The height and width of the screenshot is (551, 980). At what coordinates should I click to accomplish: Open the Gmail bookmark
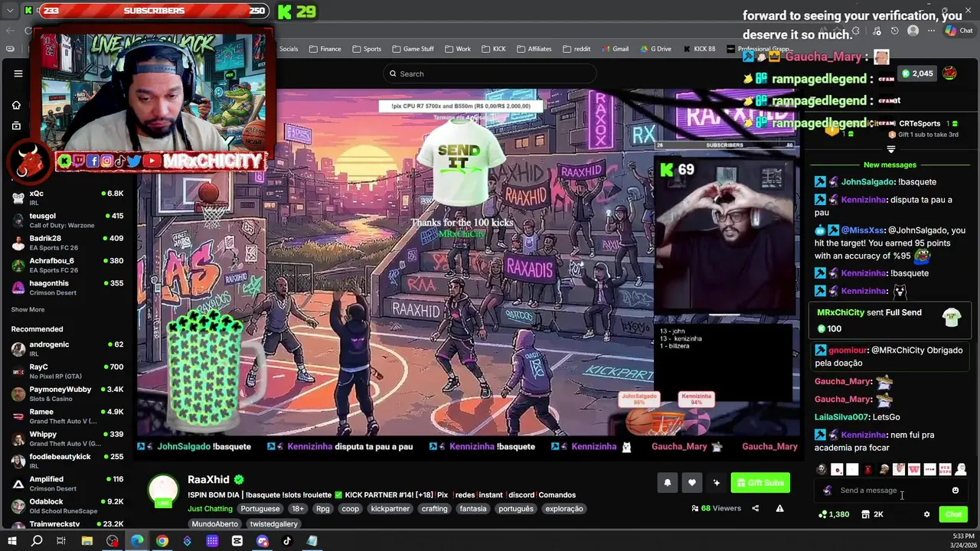point(615,49)
